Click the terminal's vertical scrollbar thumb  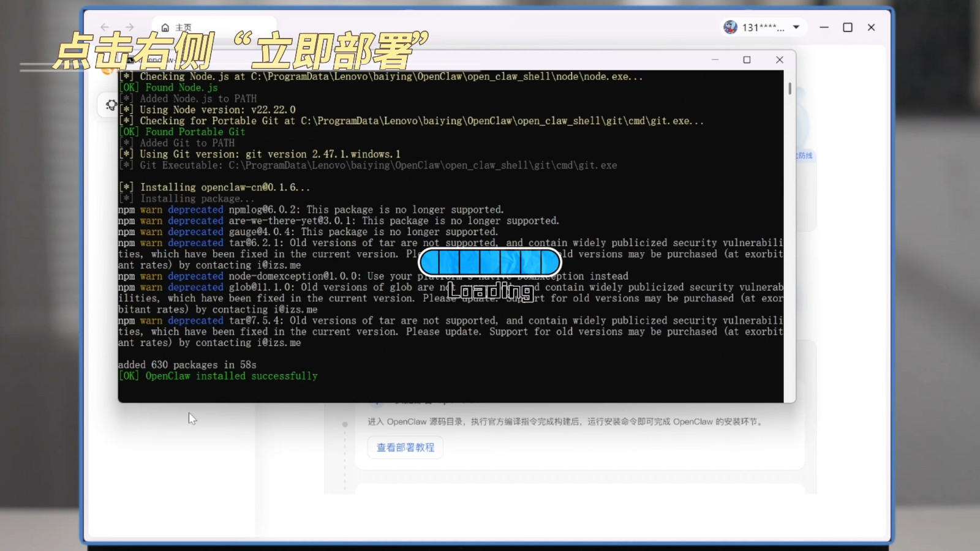coord(790,89)
